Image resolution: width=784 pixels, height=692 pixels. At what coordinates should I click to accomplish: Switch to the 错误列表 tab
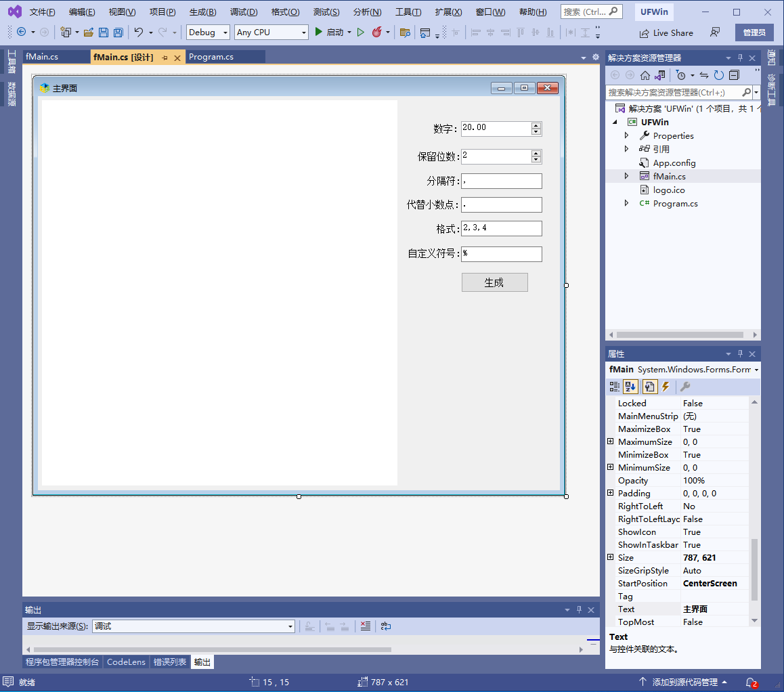coord(170,662)
